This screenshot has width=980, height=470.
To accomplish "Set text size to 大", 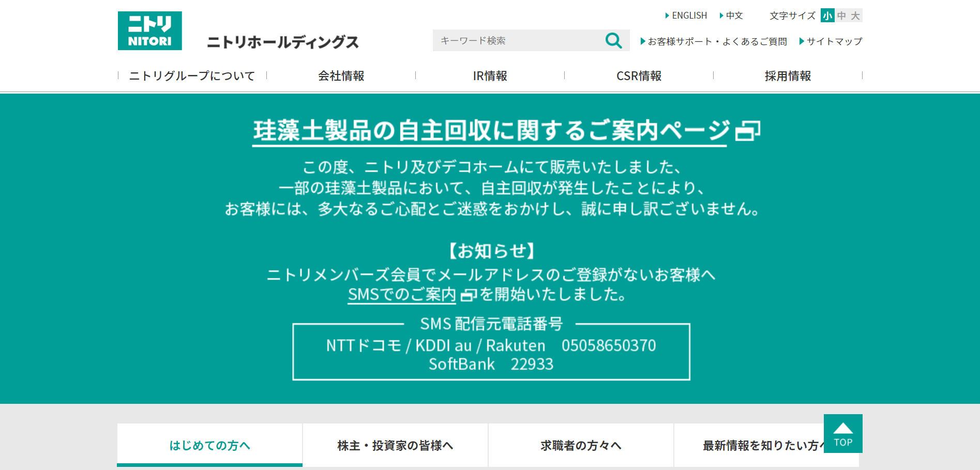I will (855, 16).
